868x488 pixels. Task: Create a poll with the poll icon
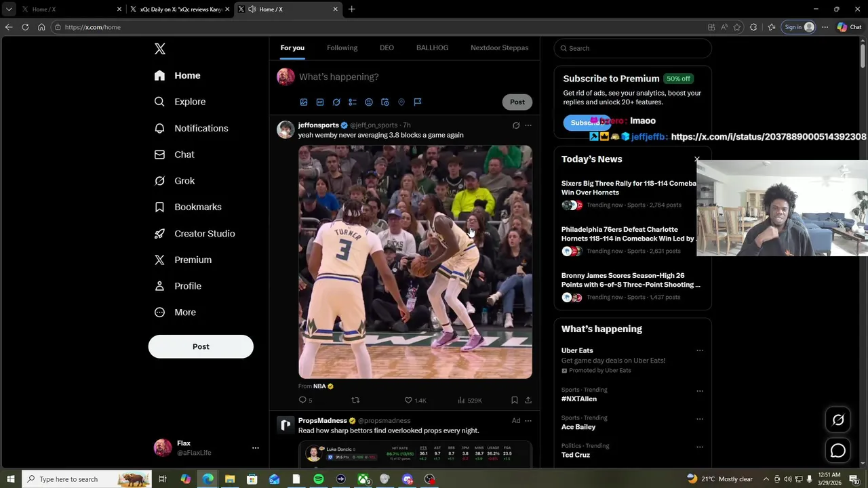click(x=353, y=102)
